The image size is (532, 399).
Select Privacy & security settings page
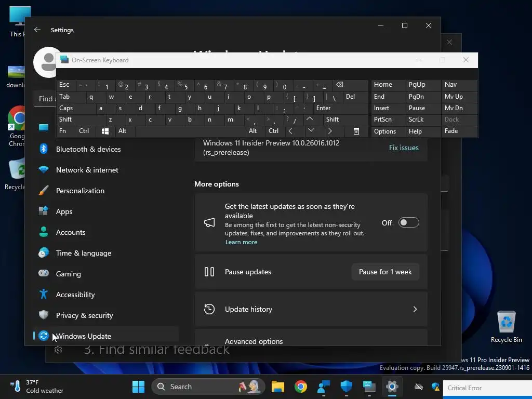click(x=106, y=315)
